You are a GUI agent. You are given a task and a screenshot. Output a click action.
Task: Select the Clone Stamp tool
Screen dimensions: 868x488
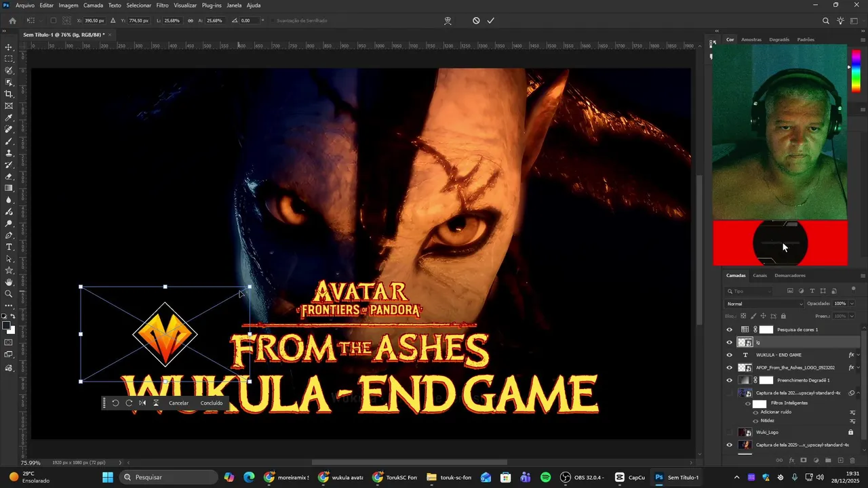tap(9, 153)
